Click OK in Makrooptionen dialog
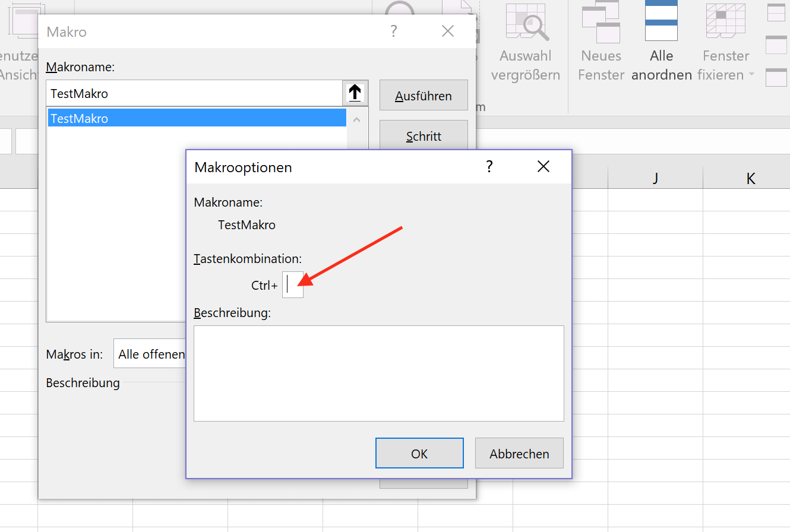Viewport: 790px width, 532px height. click(419, 454)
